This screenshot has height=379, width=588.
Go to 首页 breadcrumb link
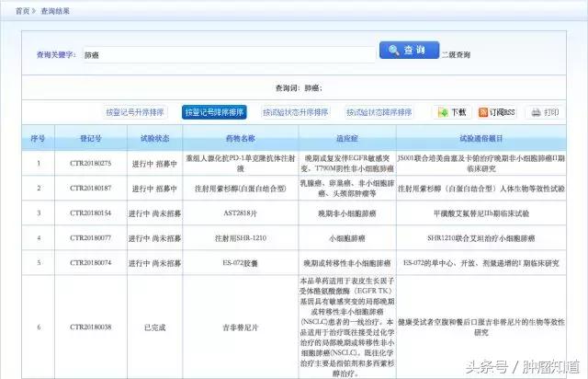point(22,11)
